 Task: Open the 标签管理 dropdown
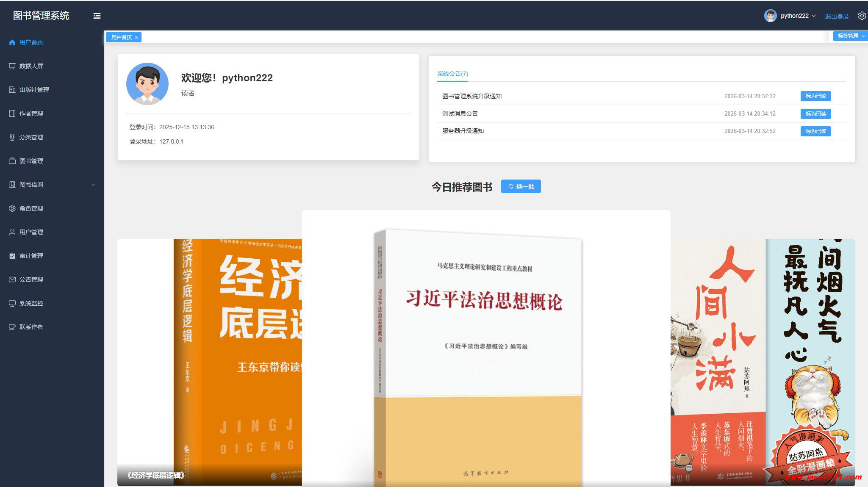[850, 36]
